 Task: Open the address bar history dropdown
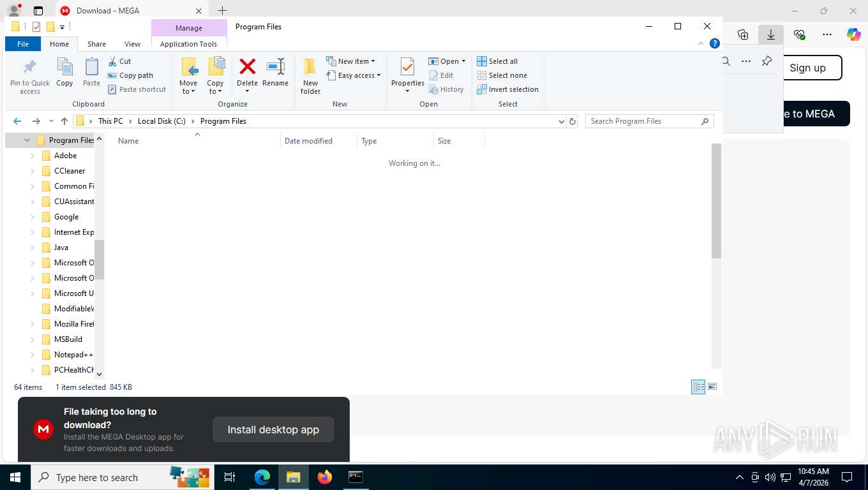tap(562, 121)
